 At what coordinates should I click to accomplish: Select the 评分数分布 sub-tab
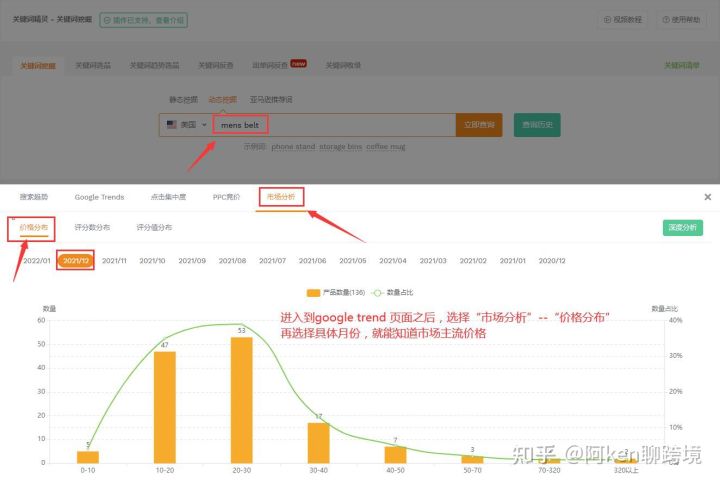click(x=92, y=227)
